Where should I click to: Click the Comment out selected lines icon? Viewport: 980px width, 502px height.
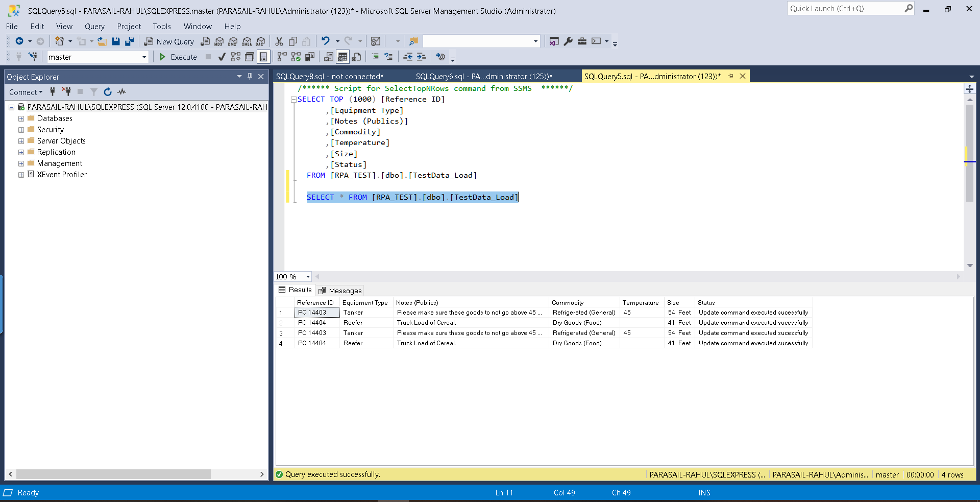click(375, 57)
